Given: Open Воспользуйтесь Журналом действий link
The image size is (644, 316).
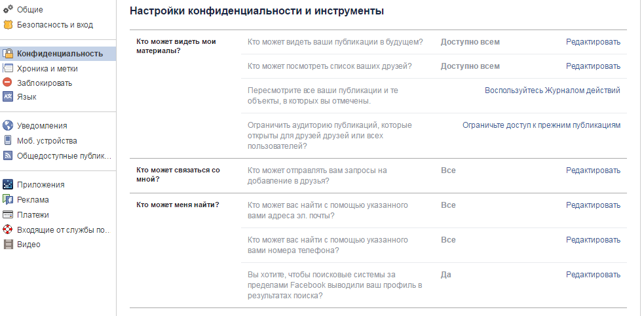Looking at the screenshot, I should (x=552, y=90).
